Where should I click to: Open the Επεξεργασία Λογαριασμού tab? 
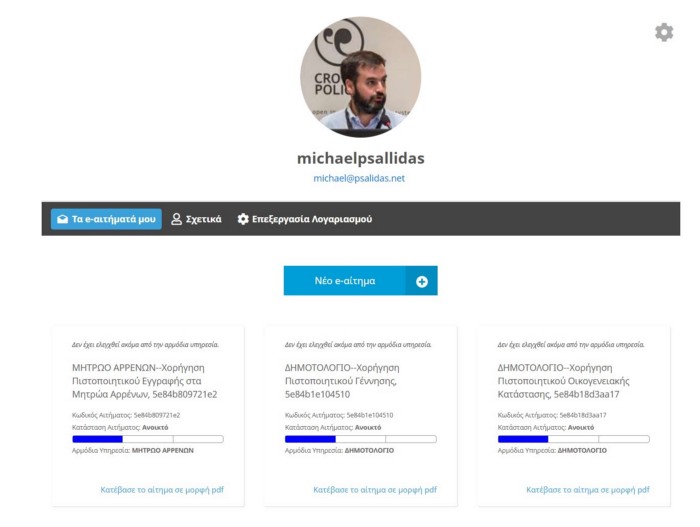pos(305,219)
